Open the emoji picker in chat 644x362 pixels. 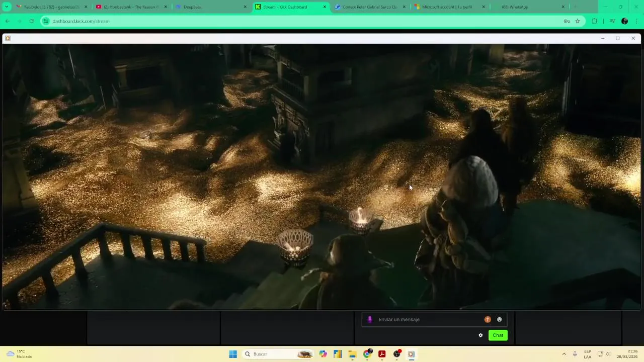coord(499,319)
